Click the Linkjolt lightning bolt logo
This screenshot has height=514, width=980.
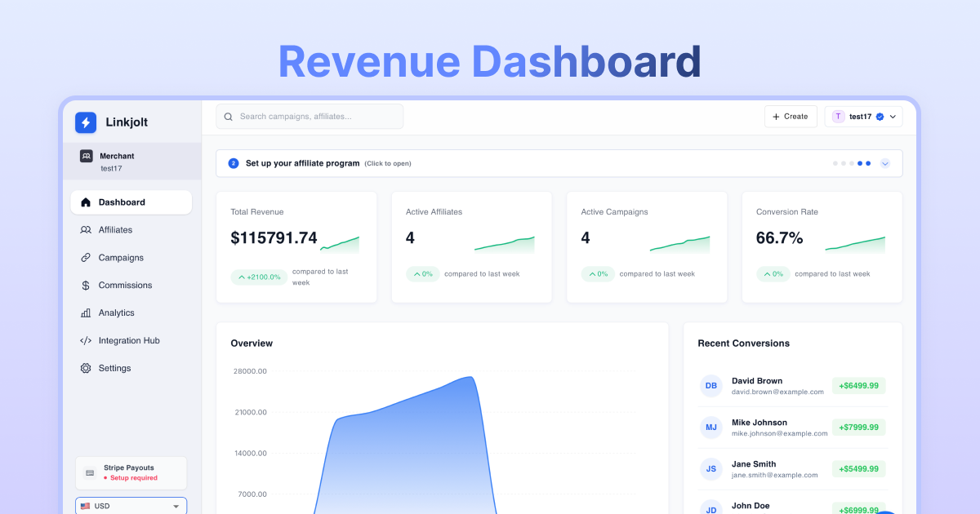86,122
